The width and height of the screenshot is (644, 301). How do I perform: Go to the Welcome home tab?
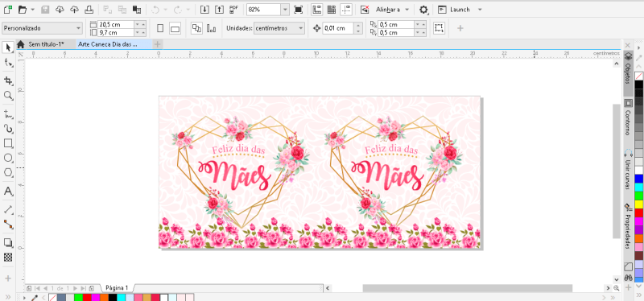click(x=21, y=44)
